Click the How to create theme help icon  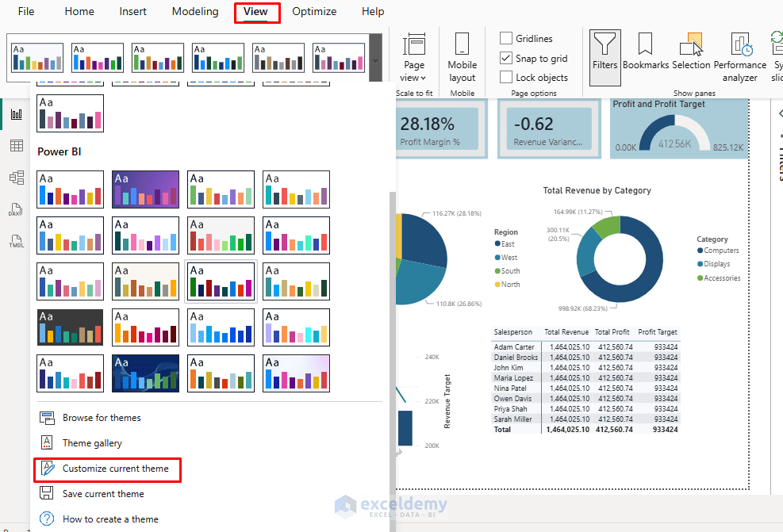pos(47,519)
